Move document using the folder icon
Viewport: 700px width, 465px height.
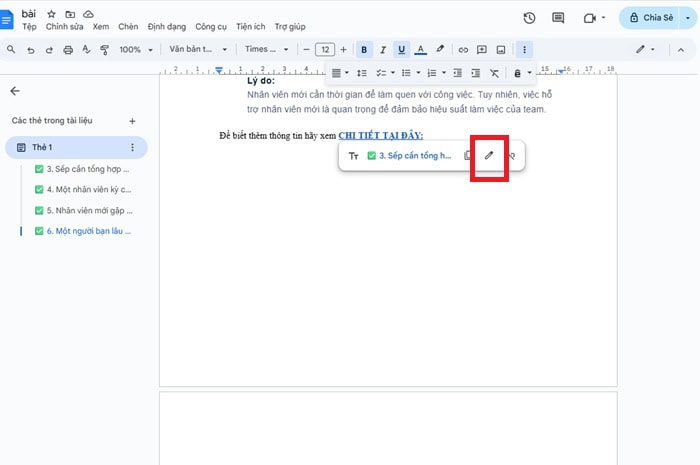70,14
